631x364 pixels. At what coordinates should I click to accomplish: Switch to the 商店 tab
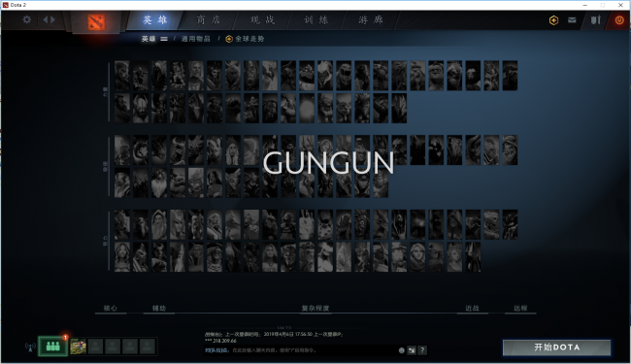coord(209,20)
